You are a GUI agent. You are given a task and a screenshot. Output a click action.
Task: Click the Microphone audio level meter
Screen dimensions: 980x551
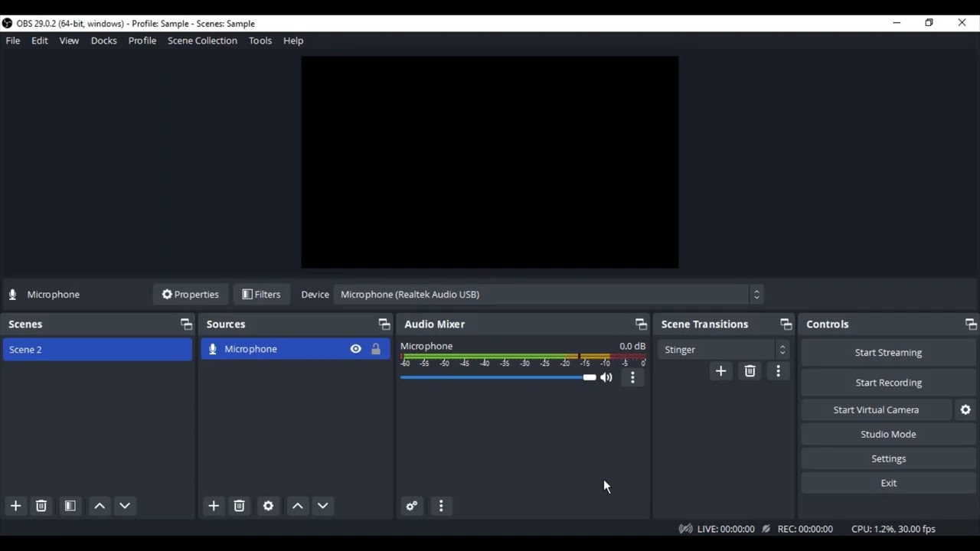pos(524,357)
